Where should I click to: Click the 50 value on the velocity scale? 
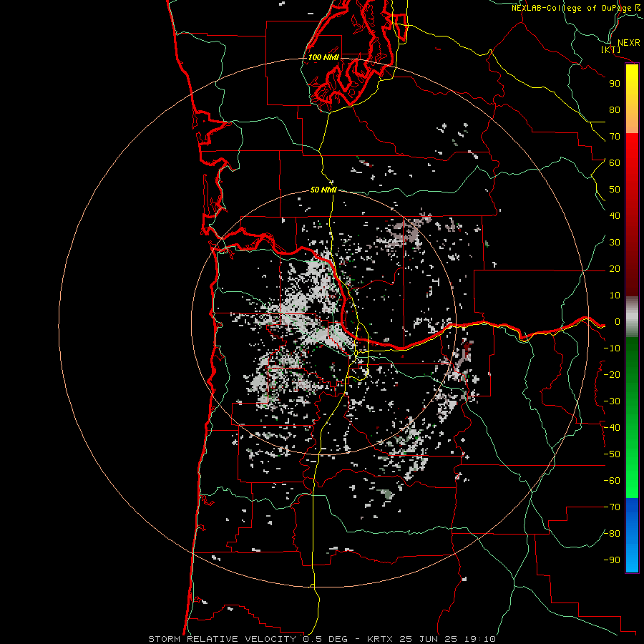[615, 190]
